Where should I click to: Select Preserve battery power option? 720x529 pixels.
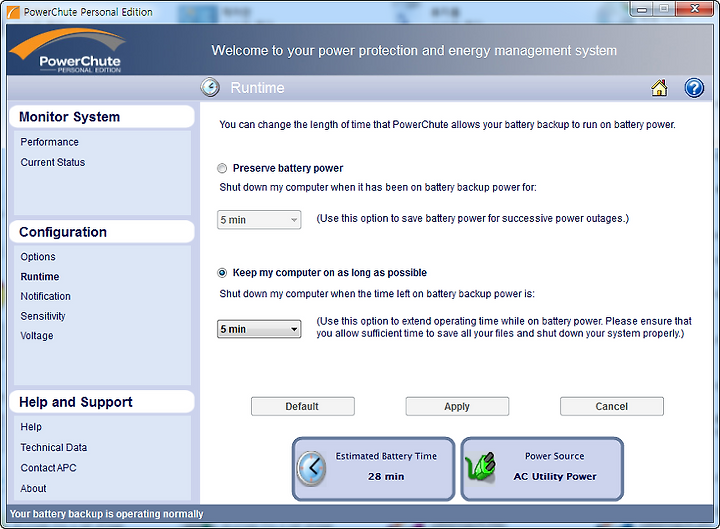pos(222,169)
